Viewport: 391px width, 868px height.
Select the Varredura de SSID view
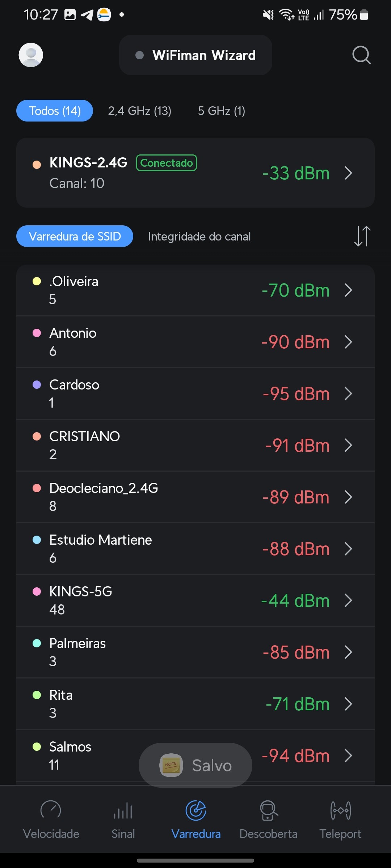tap(75, 237)
